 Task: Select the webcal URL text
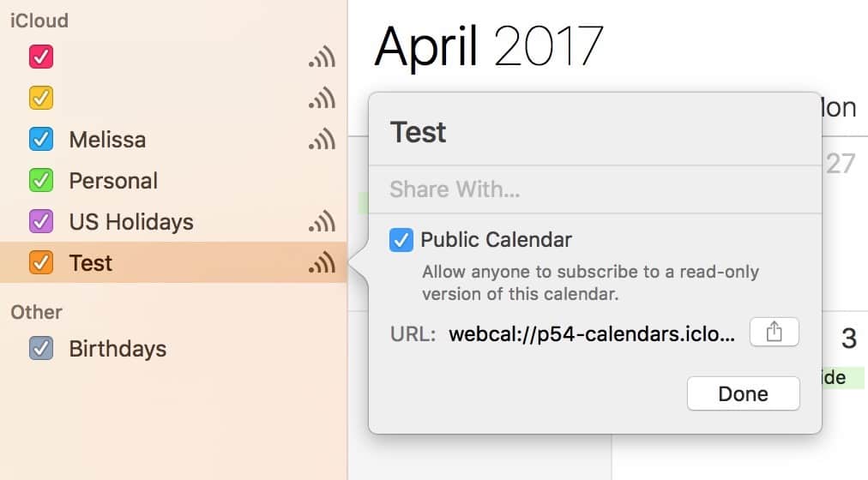(x=592, y=333)
